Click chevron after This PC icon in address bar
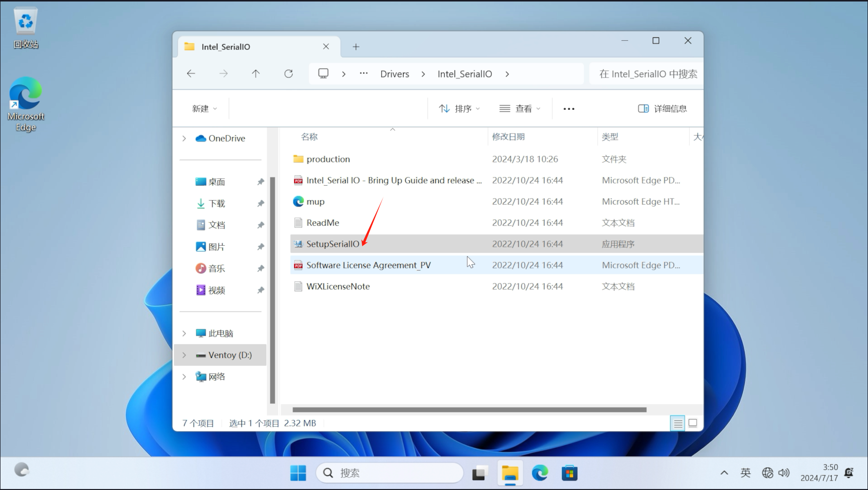 tap(344, 74)
